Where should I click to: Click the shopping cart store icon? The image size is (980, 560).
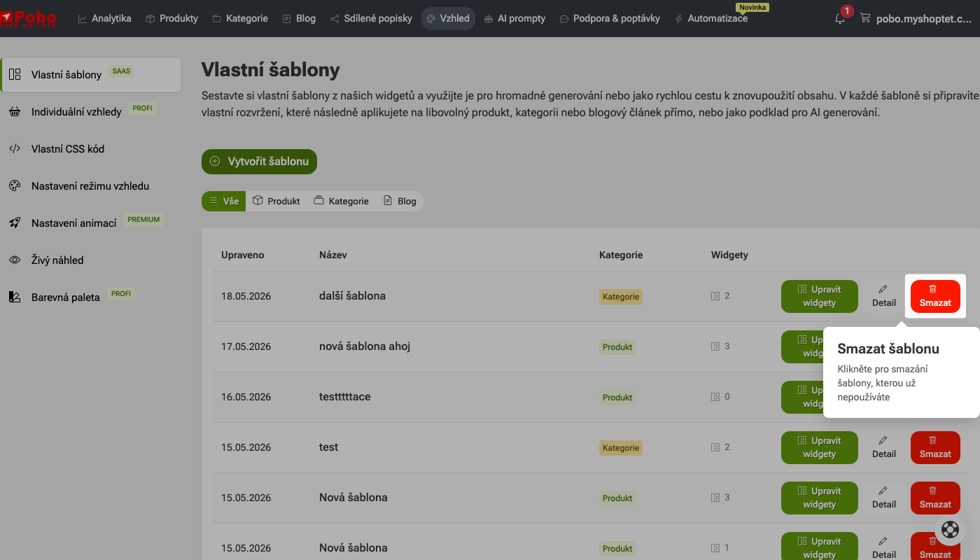(x=865, y=19)
